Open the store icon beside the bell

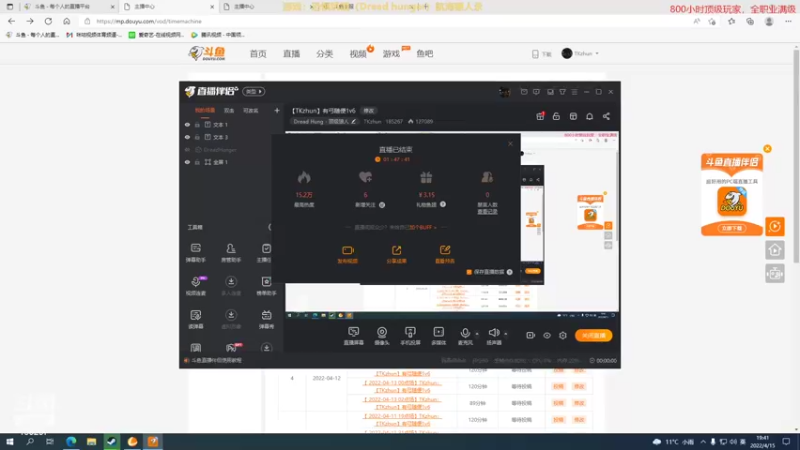pyautogui.click(x=573, y=116)
